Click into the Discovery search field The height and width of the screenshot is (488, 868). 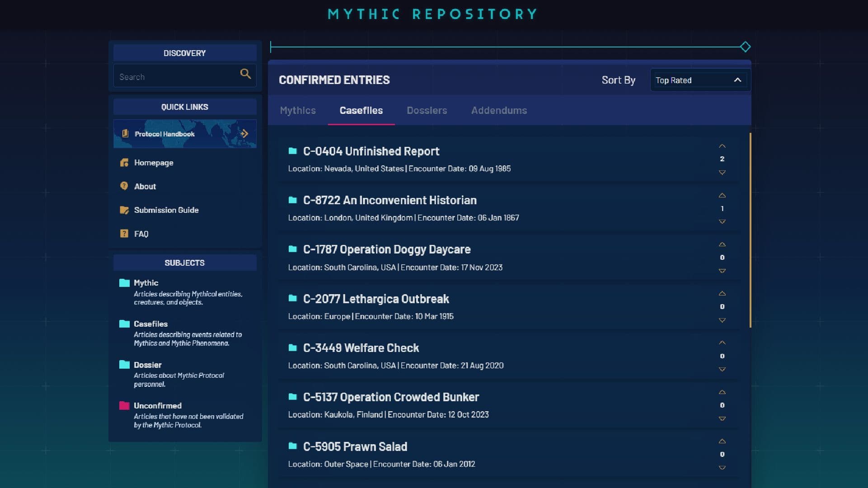[176, 77]
